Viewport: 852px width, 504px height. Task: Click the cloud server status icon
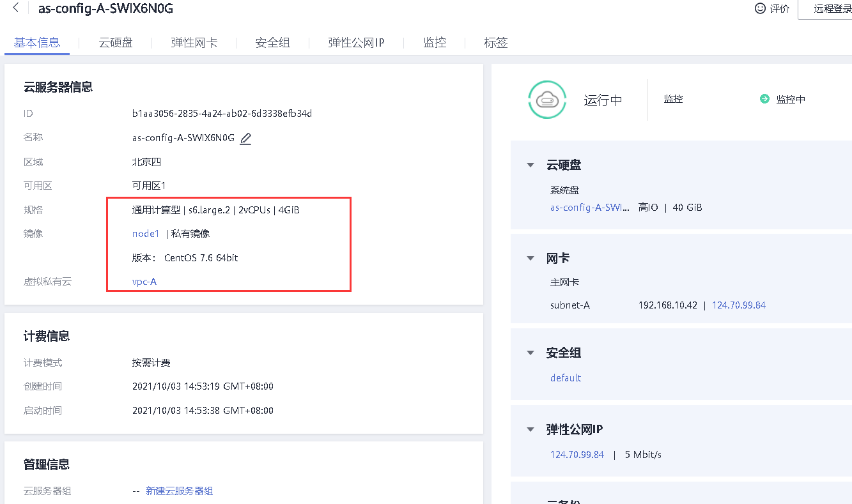548,100
